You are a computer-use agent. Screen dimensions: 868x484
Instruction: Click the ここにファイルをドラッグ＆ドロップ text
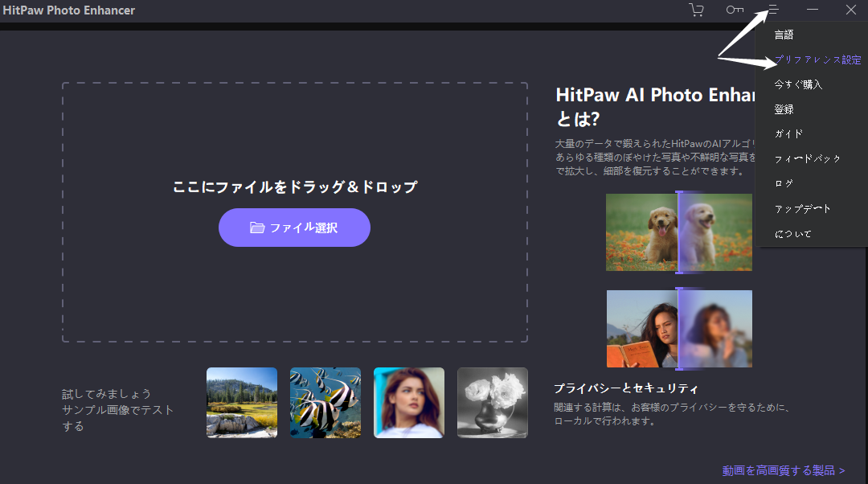click(x=295, y=187)
